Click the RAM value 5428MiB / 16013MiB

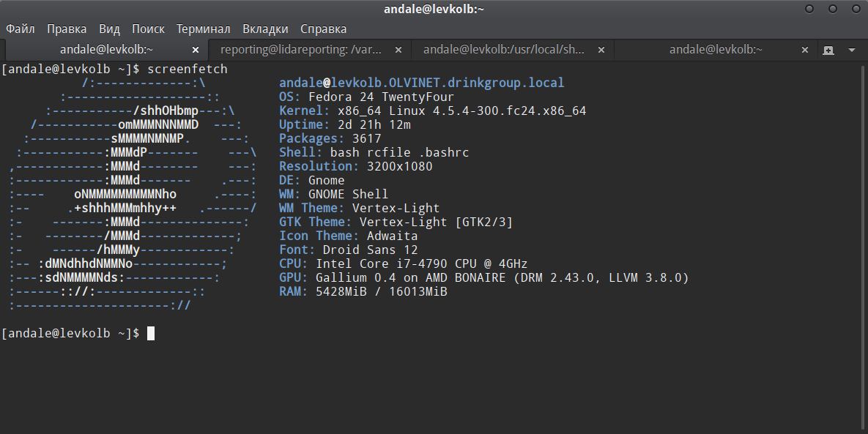(x=381, y=291)
